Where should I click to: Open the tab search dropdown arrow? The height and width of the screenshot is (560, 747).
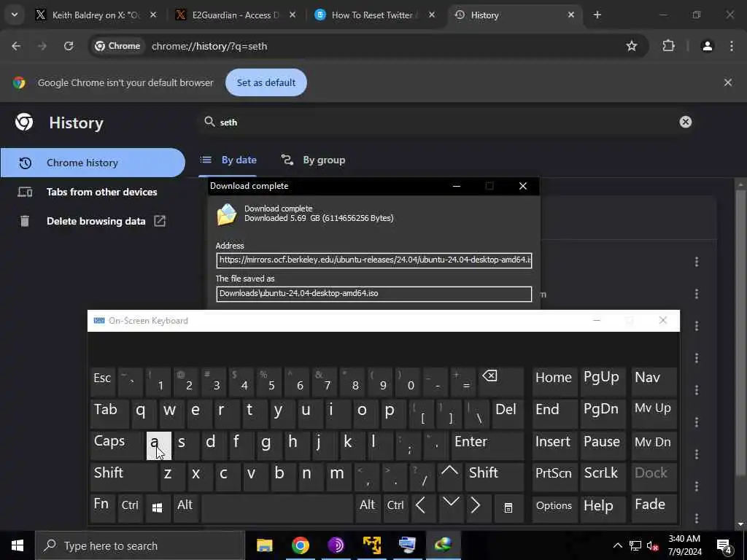[x=15, y=15]
